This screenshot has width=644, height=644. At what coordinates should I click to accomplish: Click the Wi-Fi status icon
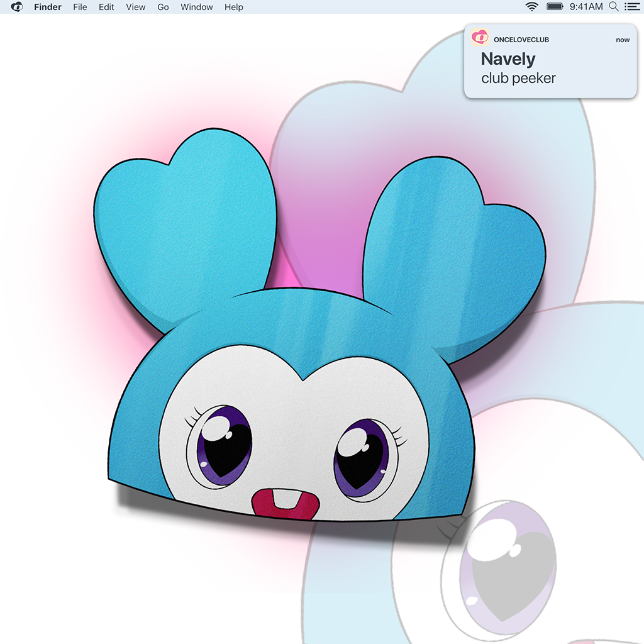(x=532, y=7)
